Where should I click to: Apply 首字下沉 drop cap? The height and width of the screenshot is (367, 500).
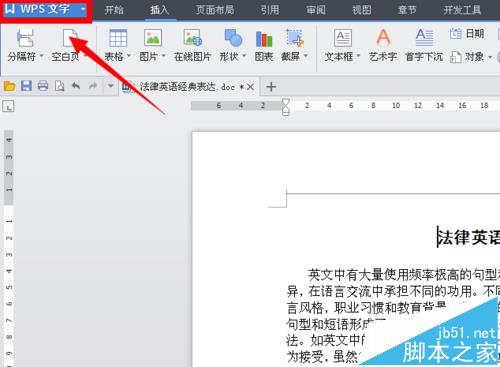424,45
